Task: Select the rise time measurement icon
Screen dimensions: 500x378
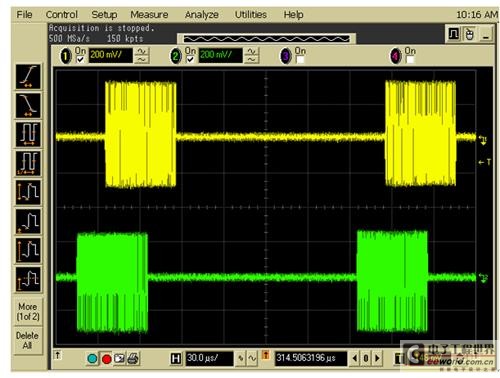Action: (x=28, y=76)
